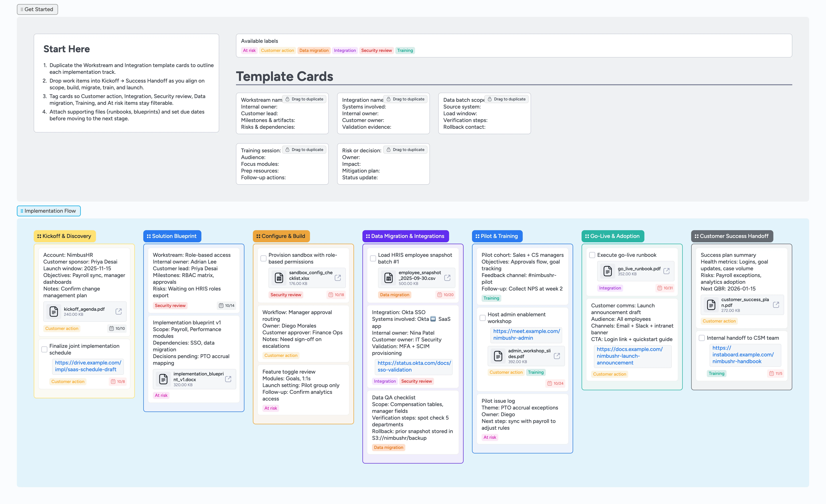The image size is (826, 504).
Task: Check the Load HRIS employee snapshot batch #1 box
Action: pos(373,258)
